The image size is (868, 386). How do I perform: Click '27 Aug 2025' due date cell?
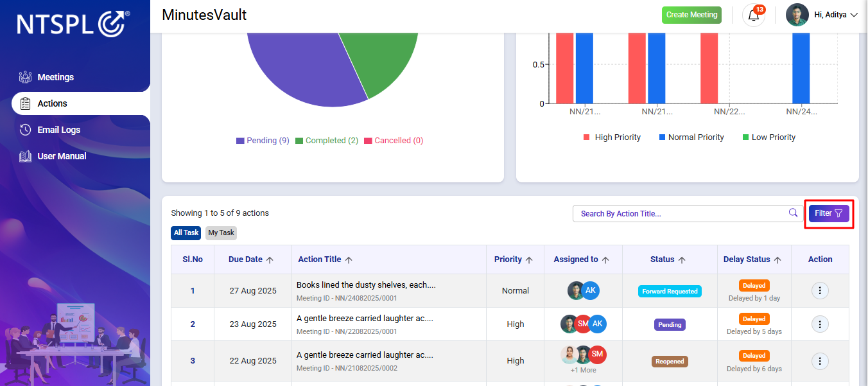click(x=253, y=291)
